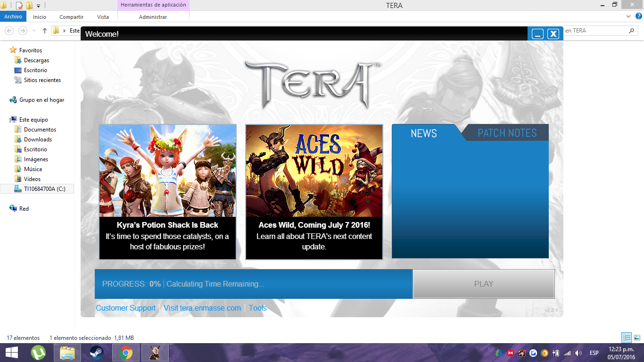The image size is (644, 362).
Task: Minimize the TERA launcher window
Action: 538,34
